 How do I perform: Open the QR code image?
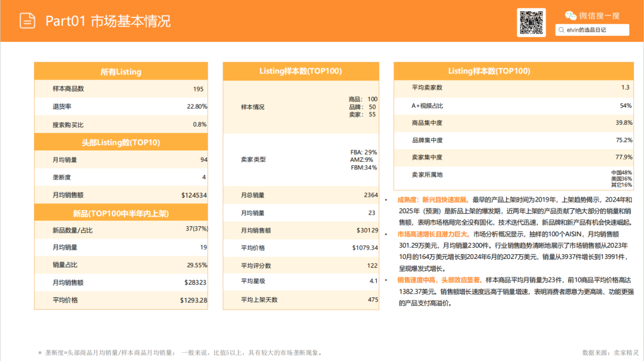pyautogui.click(x=531, y=22)
